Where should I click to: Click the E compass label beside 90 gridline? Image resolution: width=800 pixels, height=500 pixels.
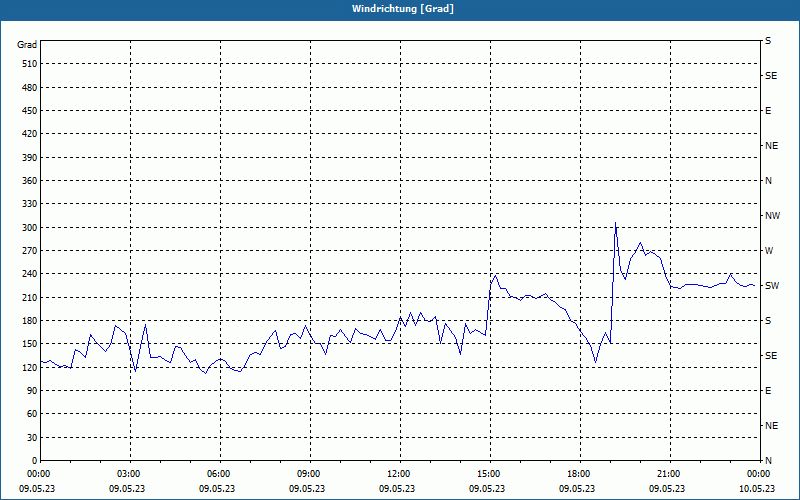(768, 391)
